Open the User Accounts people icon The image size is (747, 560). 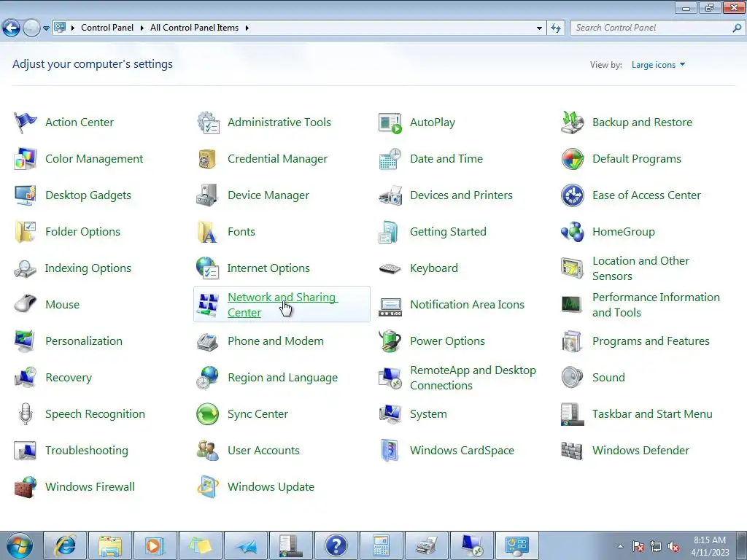[208, 451]
